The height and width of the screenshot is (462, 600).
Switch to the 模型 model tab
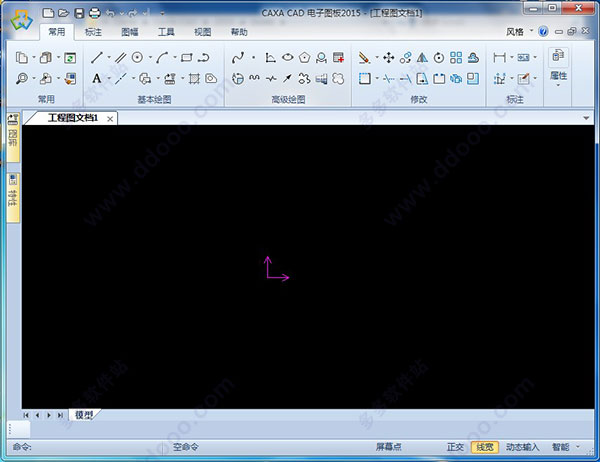click(x=84, y=415)
